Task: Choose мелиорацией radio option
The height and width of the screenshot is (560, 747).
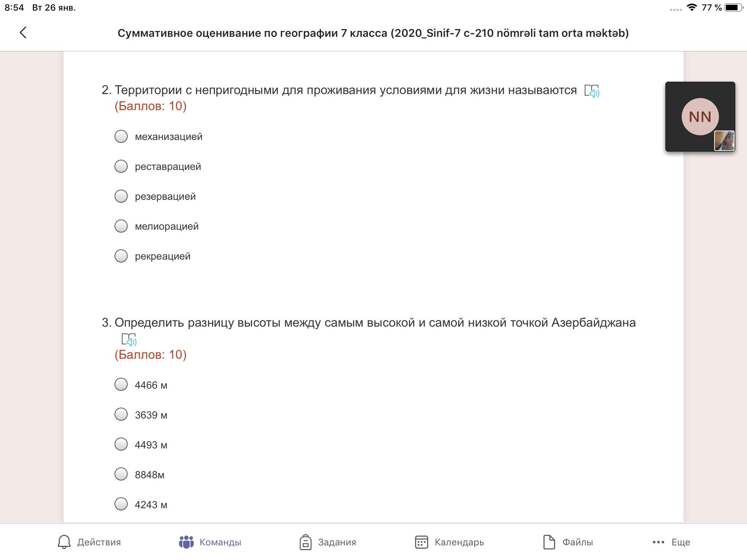Action: coord(121,226)
